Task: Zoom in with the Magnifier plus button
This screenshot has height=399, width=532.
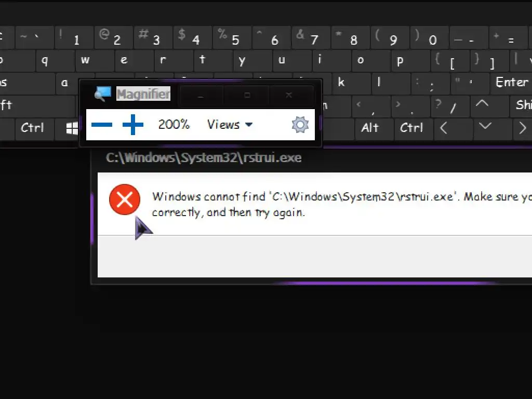Action: [x=132, y=125]
